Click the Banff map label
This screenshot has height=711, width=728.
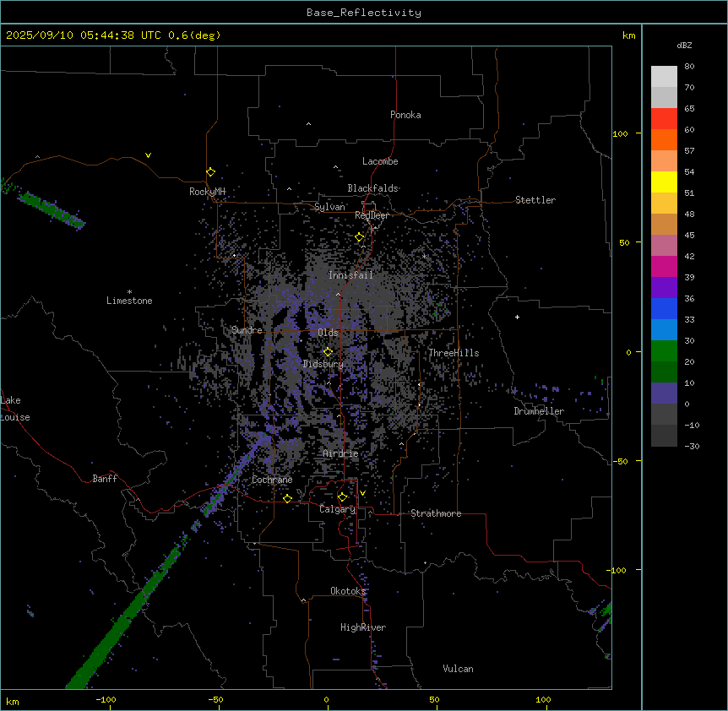(105, 479)
